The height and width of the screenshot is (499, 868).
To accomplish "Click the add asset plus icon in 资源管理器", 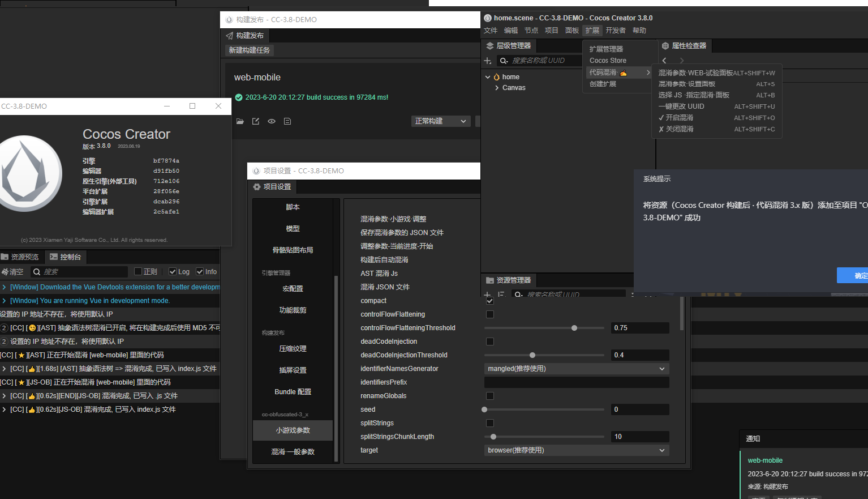I will (487, 295).
